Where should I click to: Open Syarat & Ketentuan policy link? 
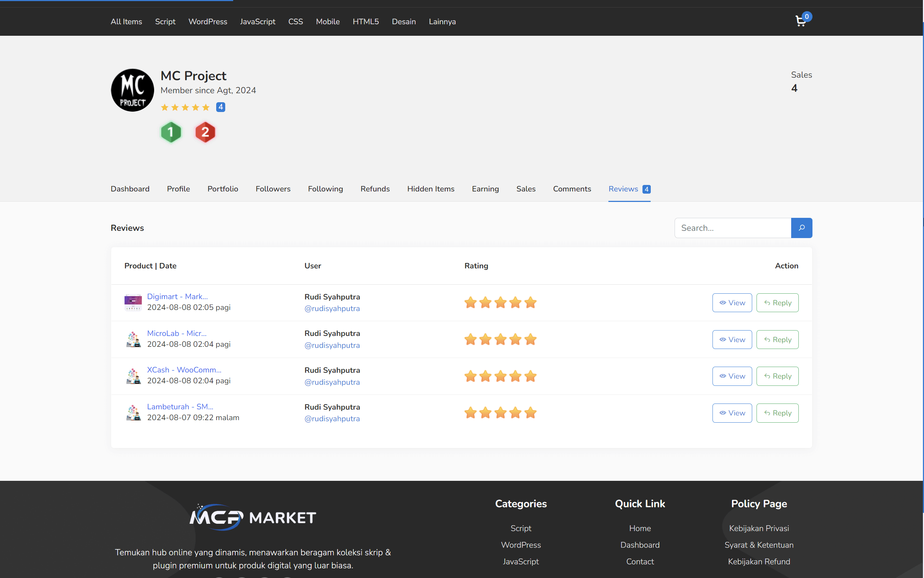tap(759, 545)
